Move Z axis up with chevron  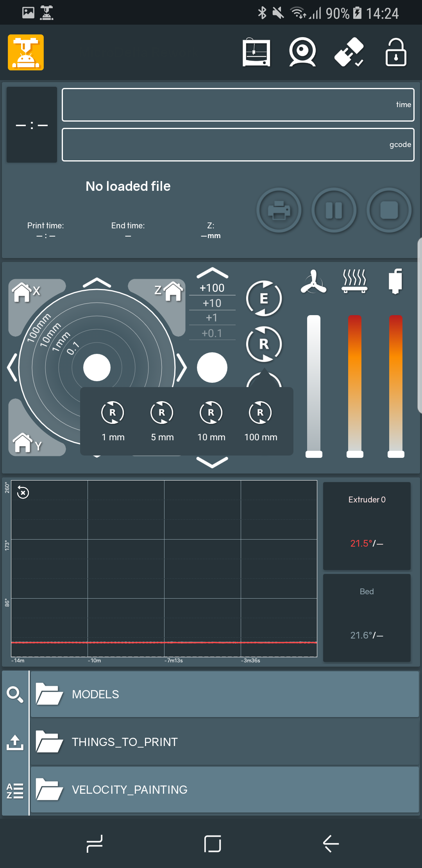click(212, 273)
